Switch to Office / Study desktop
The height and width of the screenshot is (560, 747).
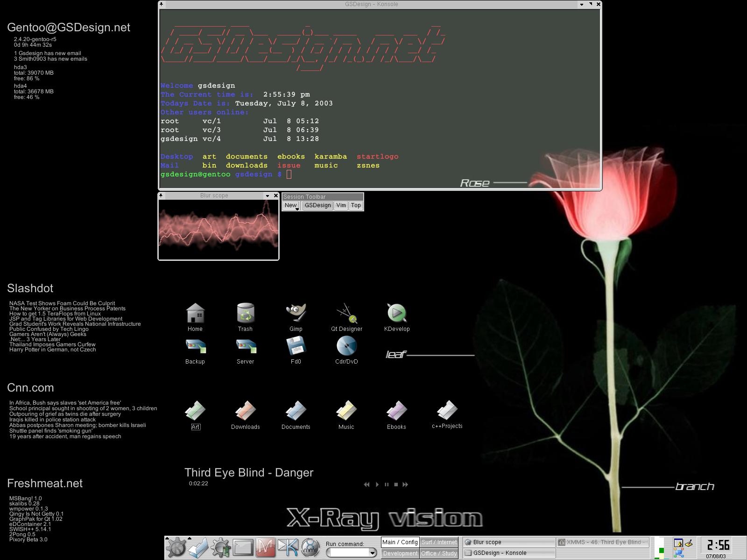[439, 553]
